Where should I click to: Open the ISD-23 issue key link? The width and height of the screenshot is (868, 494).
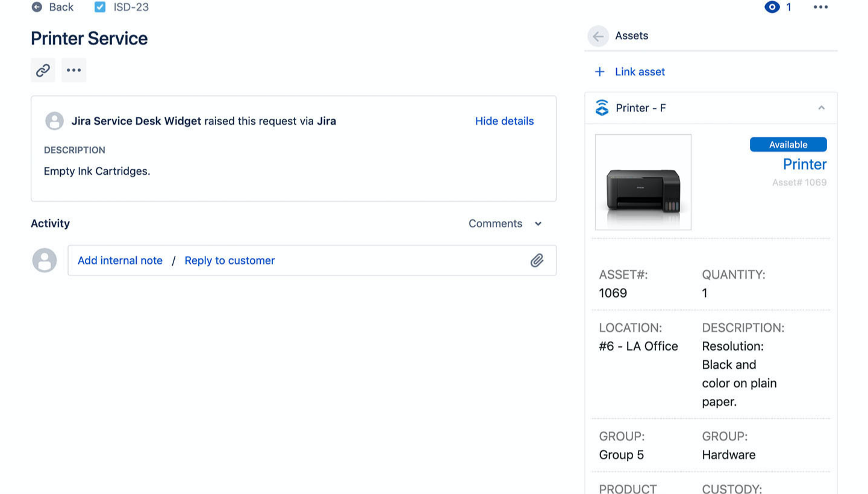(131, 7)
